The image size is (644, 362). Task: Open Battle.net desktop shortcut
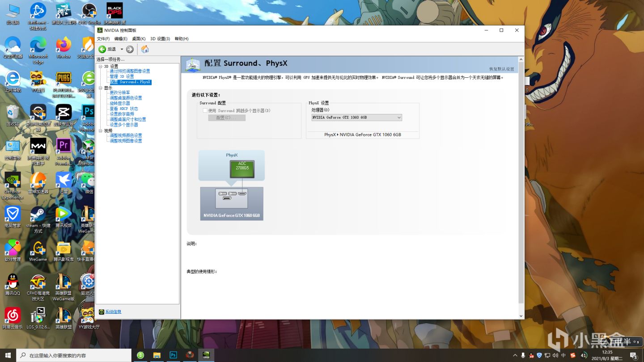38,16
